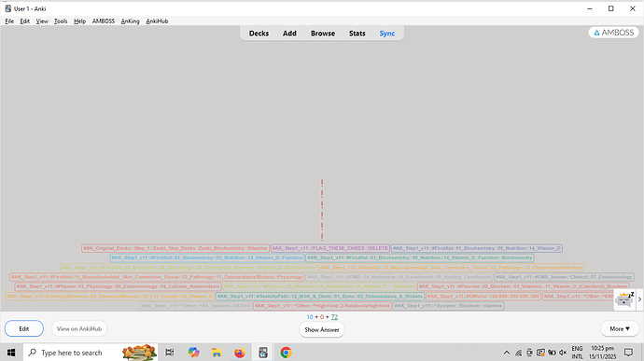Viewport: 644px width, 361px height.
Task: Open the AnkiHub menu
Action: (x=157, y=21)
